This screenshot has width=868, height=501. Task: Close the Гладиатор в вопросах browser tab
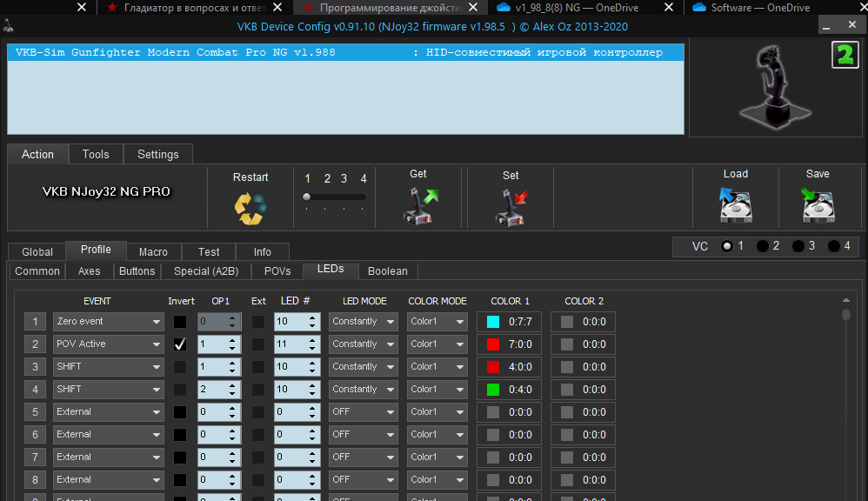pos(277,7)
